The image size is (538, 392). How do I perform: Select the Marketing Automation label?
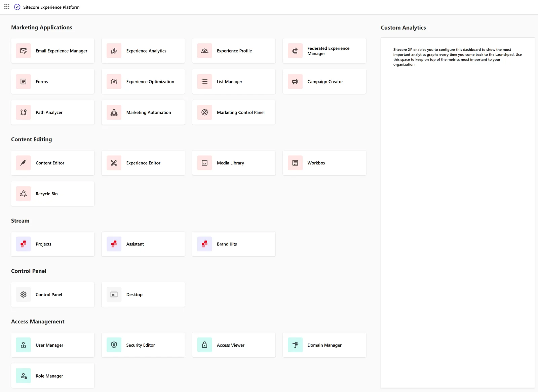[x=149, y=112]
